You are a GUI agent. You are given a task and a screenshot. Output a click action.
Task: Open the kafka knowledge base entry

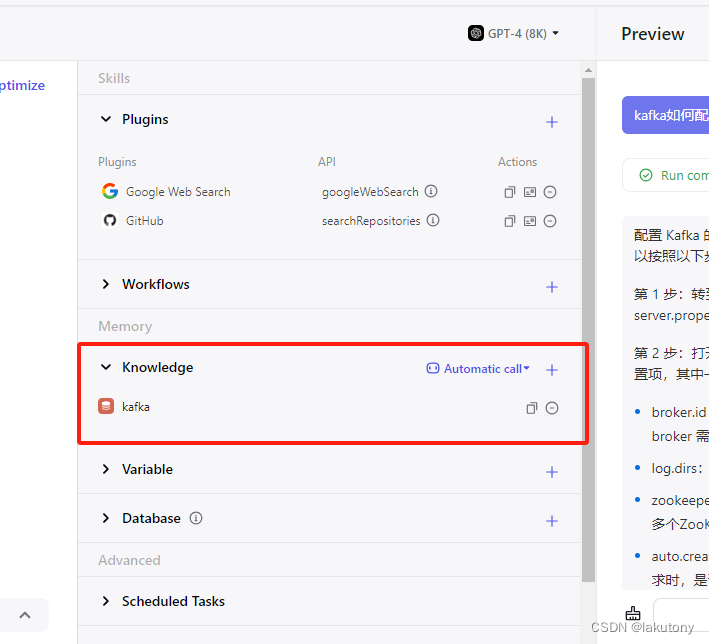[x=136, y=407]
